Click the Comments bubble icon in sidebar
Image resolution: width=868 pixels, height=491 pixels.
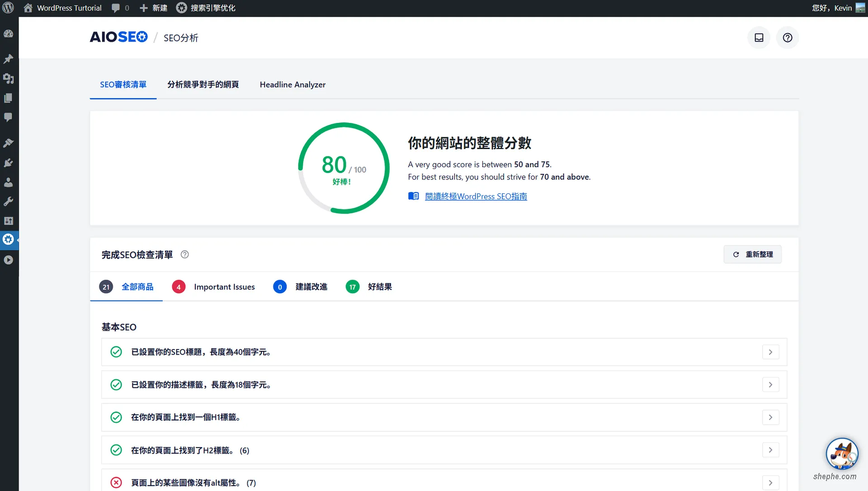9,117
